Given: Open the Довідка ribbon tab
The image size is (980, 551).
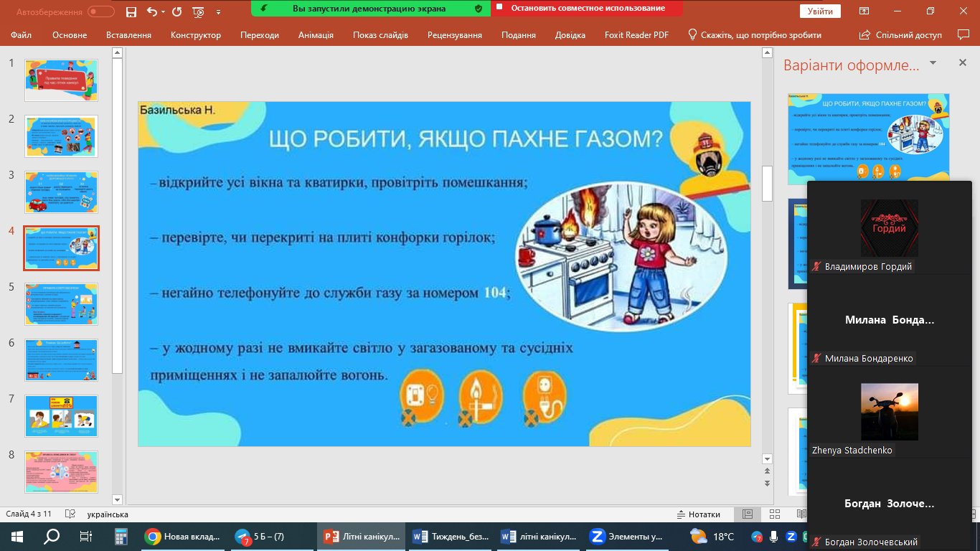Looking at the screenshot, I should tap(570, 35).
